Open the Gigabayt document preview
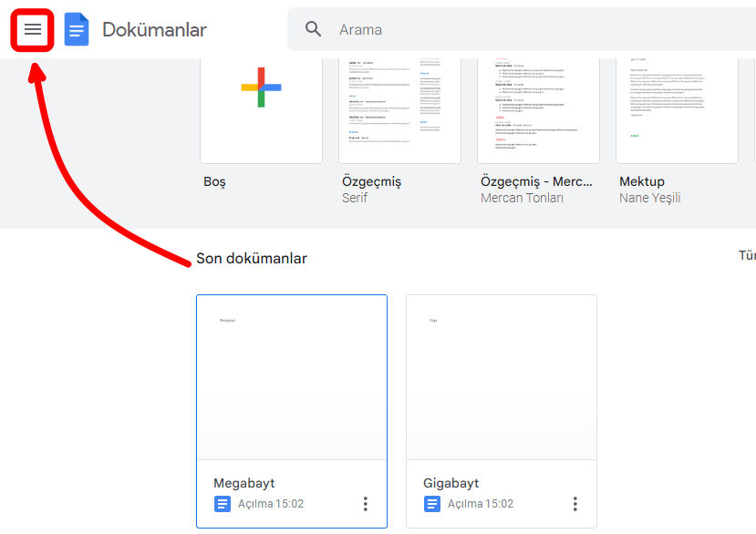 [502, 377]
